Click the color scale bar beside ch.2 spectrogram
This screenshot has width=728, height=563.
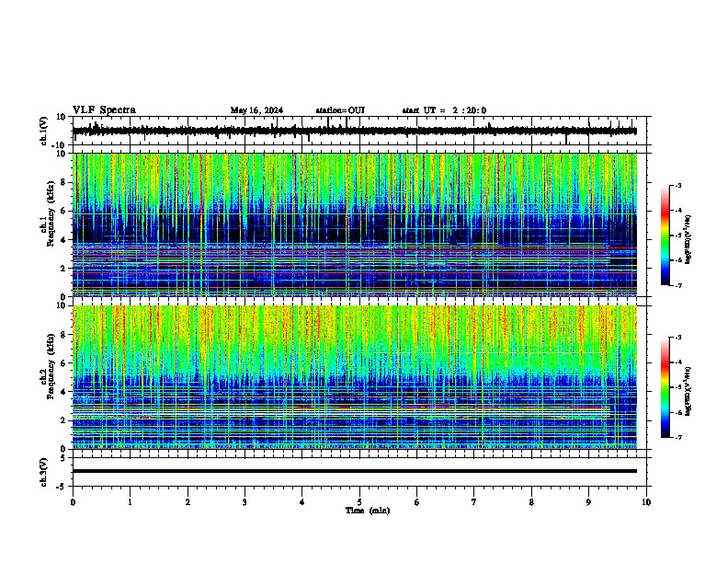pyautogui.click(x=665, y=387)
